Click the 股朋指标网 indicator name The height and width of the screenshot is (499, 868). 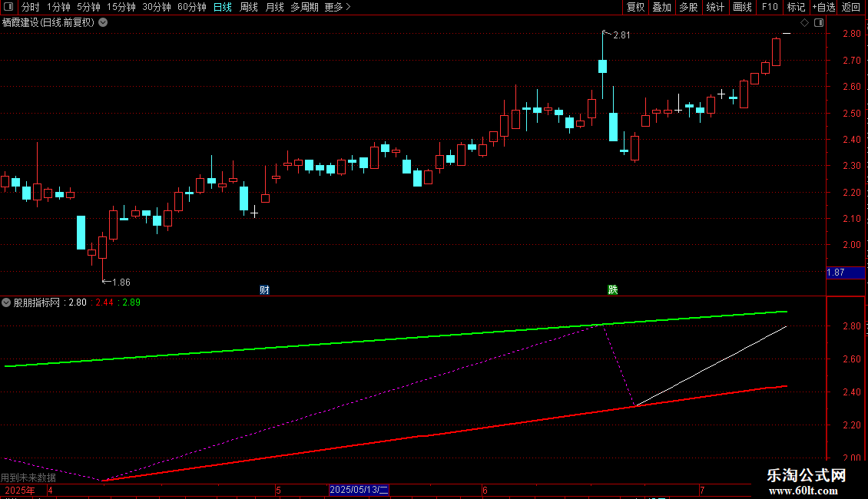point(37,302)
